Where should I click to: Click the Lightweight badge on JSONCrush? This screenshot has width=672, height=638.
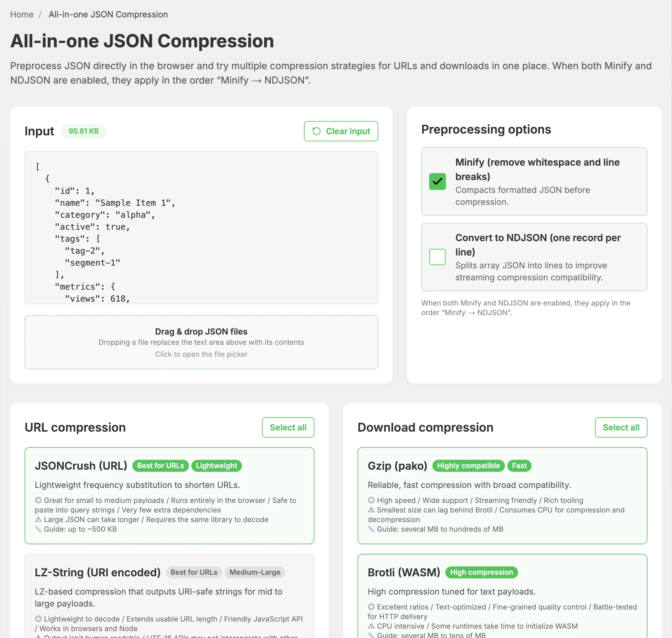point(216,465)
